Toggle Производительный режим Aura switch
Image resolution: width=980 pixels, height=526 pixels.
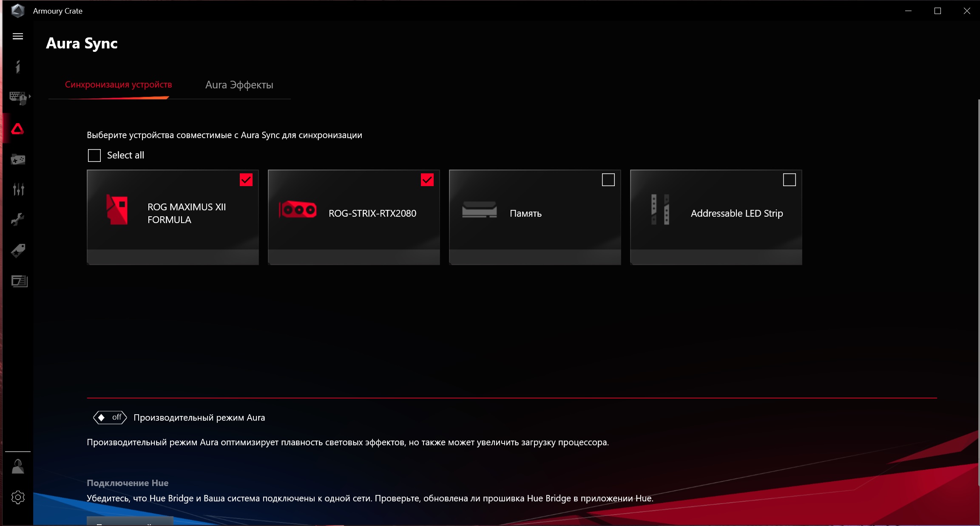point(110,418)
